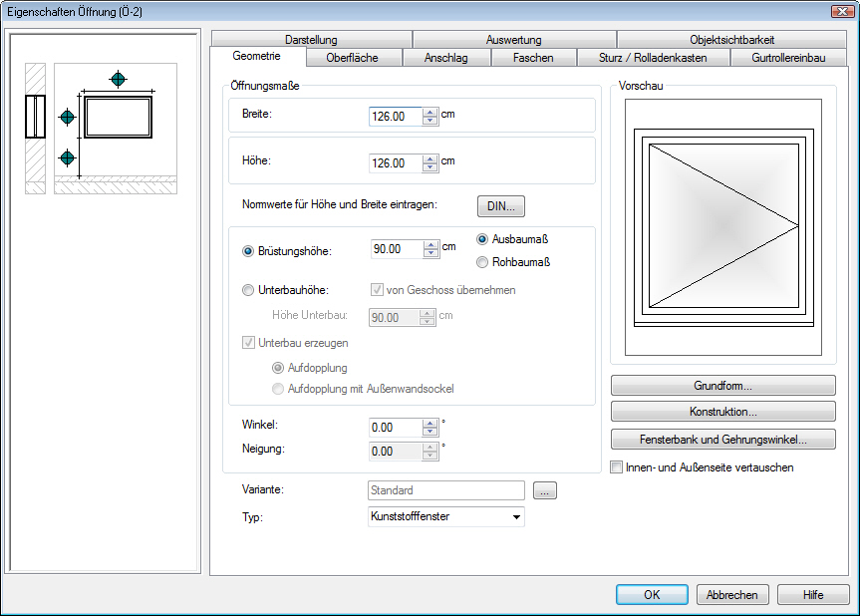The width and height of the screenshot is (860, 616).
Task: Select the Geometrie tab
Action: click(257, 56)
